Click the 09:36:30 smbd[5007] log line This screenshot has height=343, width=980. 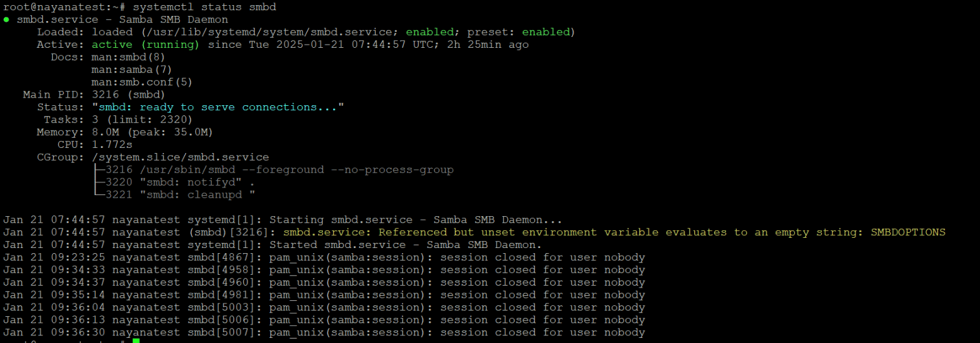(x=324, y=332)
